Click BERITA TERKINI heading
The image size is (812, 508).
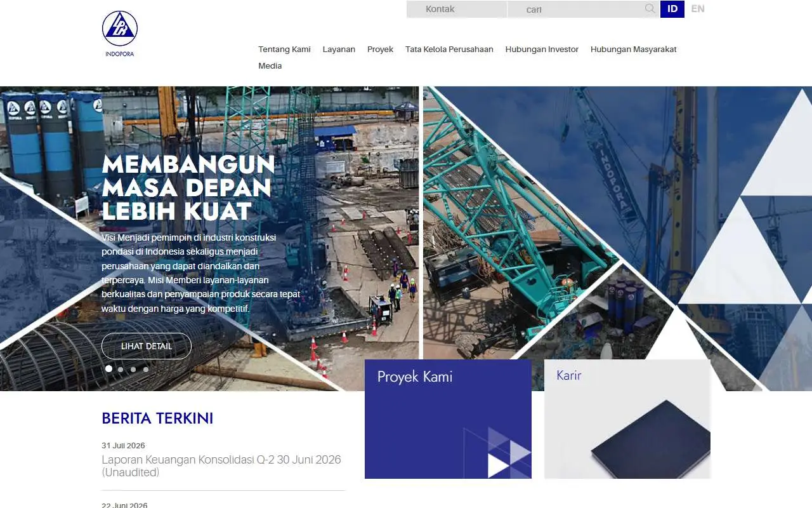click(157, 418)
